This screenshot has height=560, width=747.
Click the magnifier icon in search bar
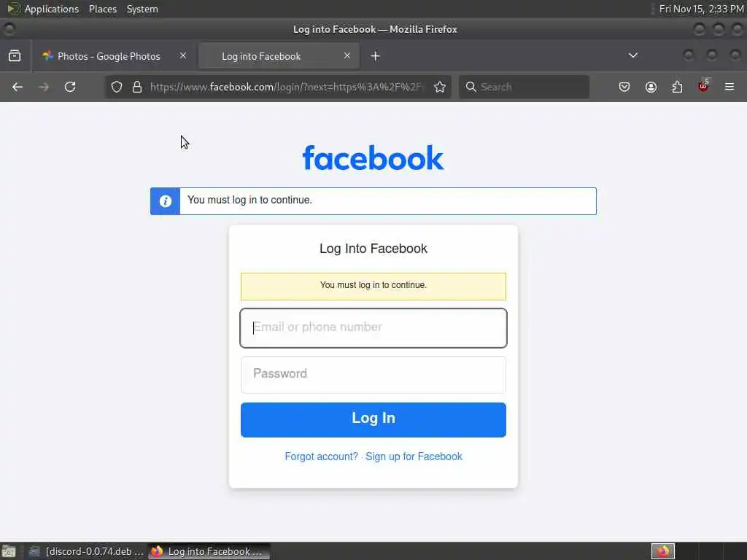[x=471, y=87]
